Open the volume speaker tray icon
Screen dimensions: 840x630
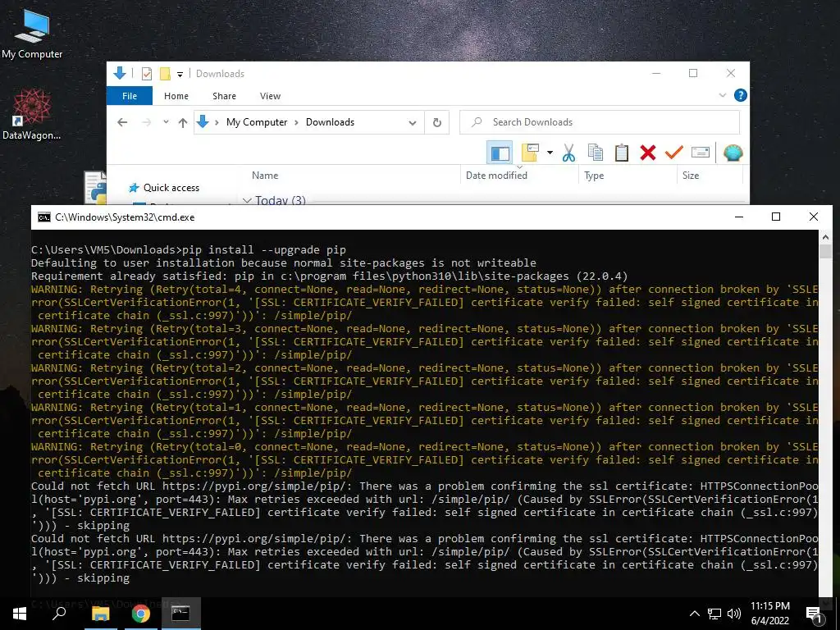click(734, 614)
